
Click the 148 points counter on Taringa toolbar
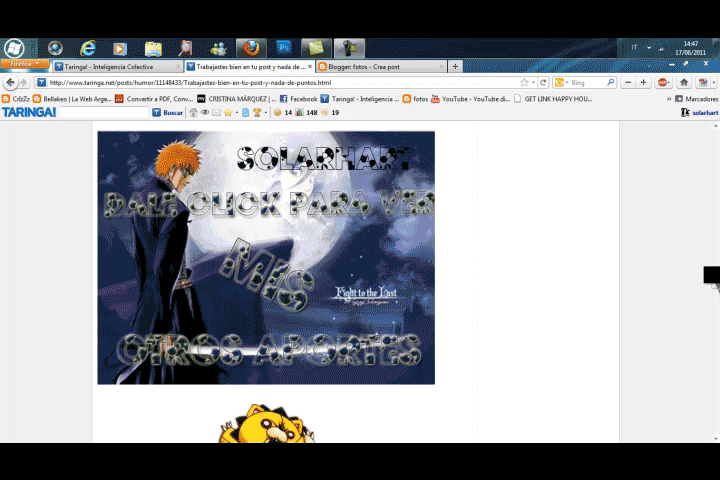(x=306, y=113)
